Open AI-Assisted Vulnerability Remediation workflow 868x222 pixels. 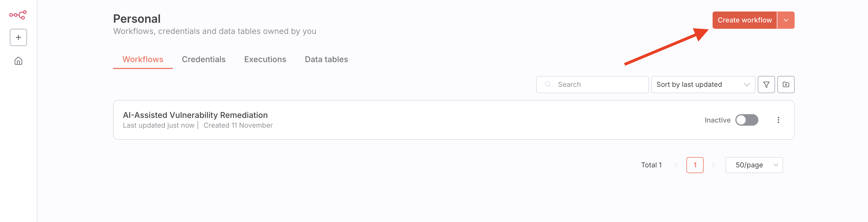coord(195,115)
